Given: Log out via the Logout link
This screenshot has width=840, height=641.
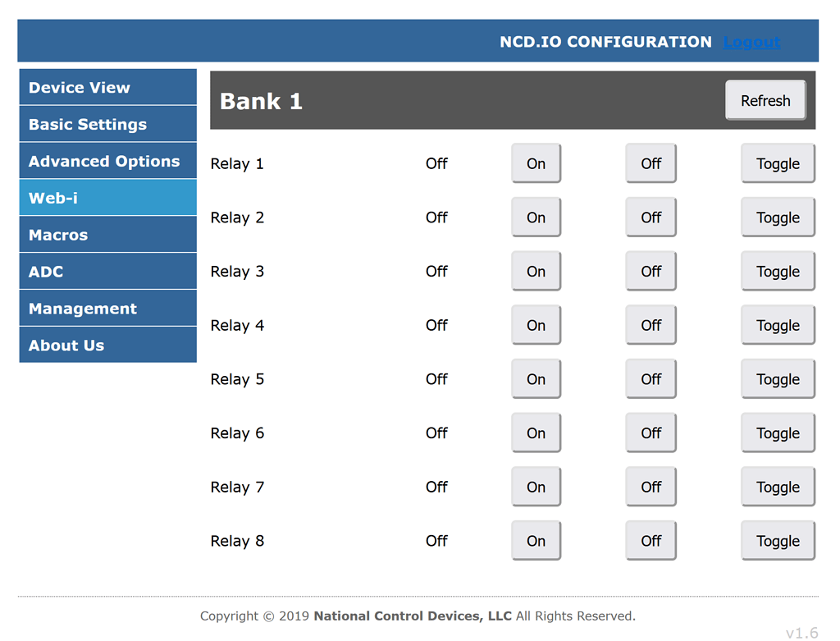Looking at the screenshot, I should click(x=751, y=42).
